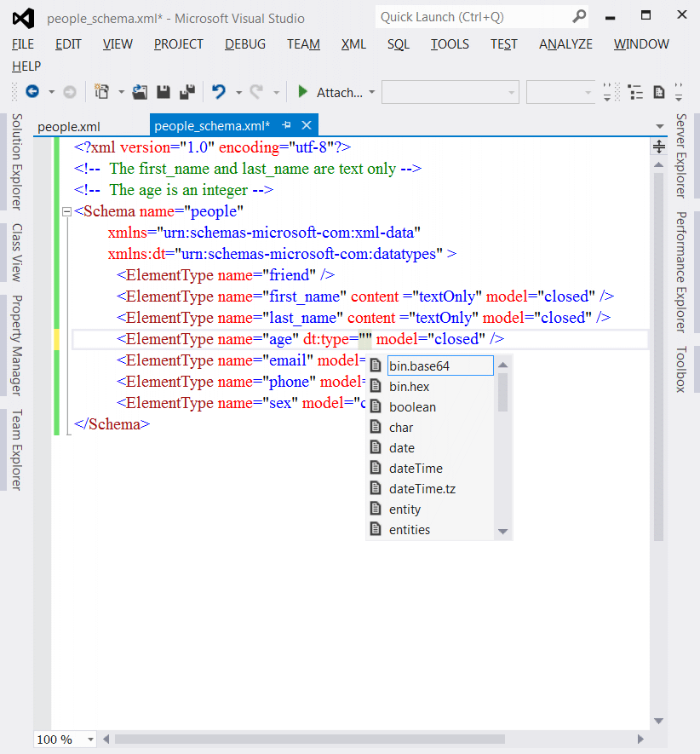Viewport: 700px width, 754px height.
Task: Open the Class View side panel
Action: tap(16, 252)
